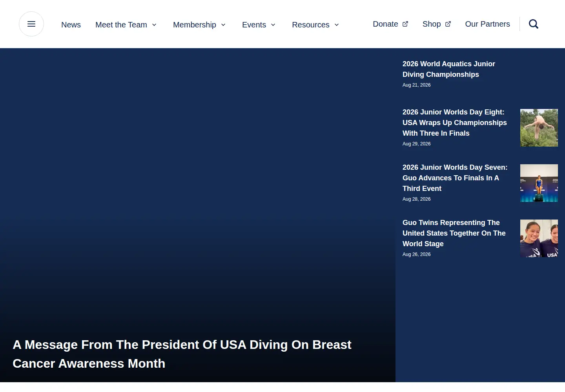Click the Guo Twins photo thumbnail

539,238
